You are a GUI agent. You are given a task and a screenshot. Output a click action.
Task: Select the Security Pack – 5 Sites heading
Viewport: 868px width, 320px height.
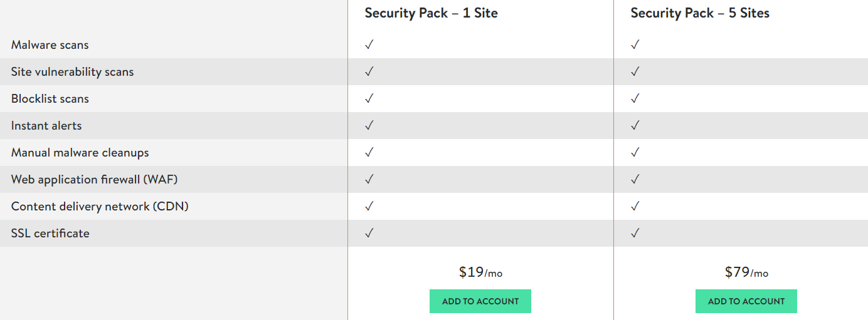700,13
